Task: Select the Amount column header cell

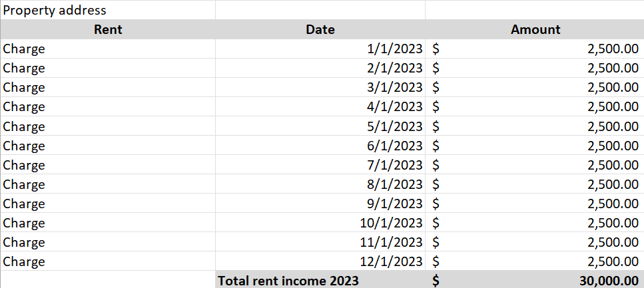Action: click(x=535, y=29)
